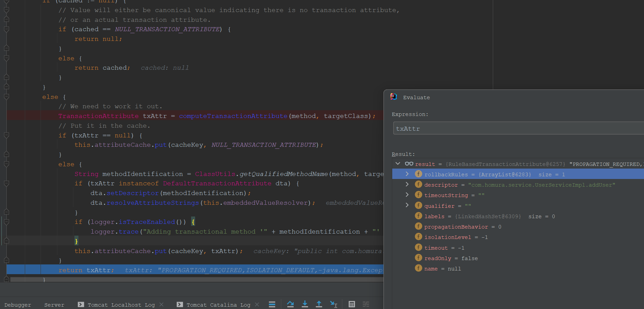Click the field icon next to descriptor

tap(418, 184)
